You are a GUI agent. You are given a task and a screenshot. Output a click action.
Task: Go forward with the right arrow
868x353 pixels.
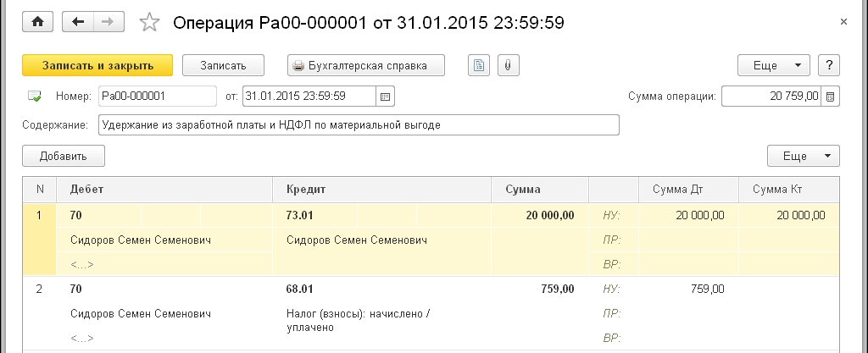pos(108,22)
